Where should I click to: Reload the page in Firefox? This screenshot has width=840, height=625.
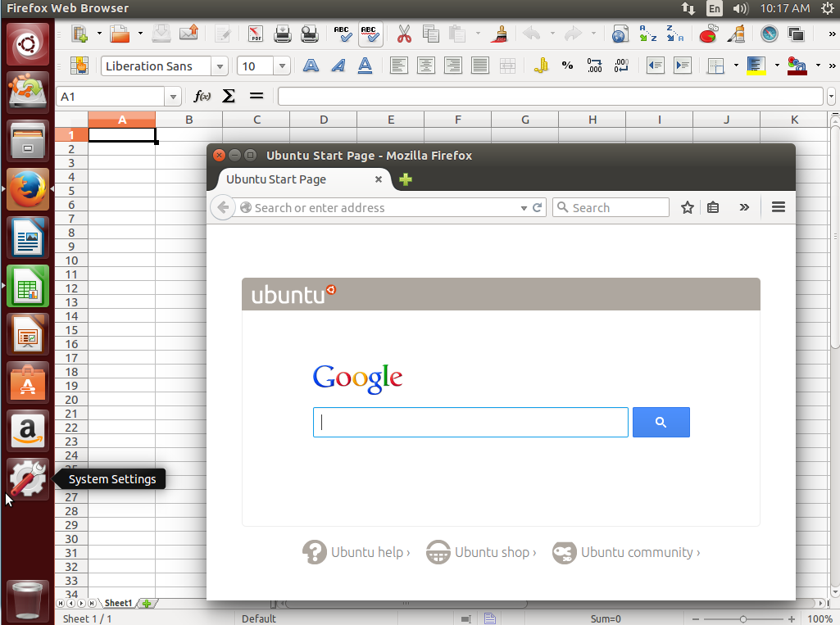[x=538, y=208]
